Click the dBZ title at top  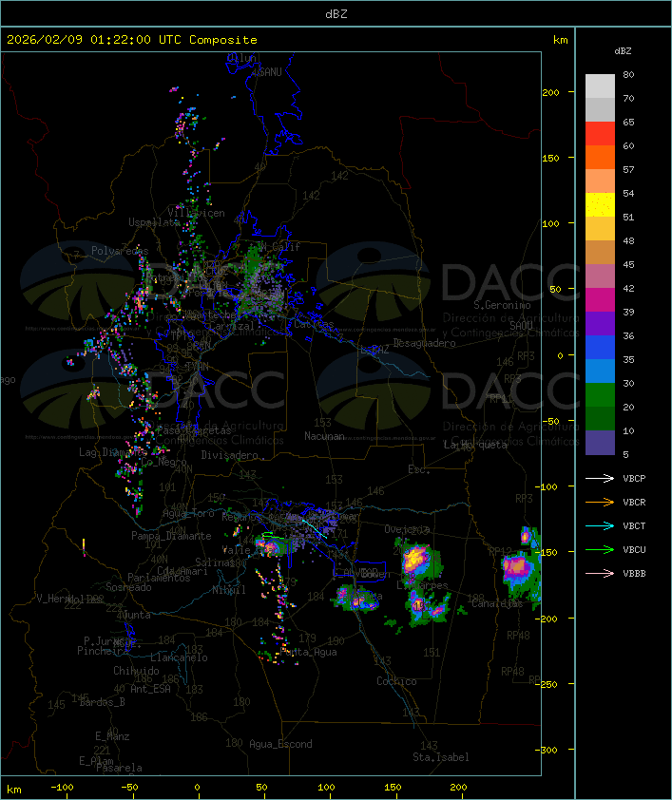[336, 14]
